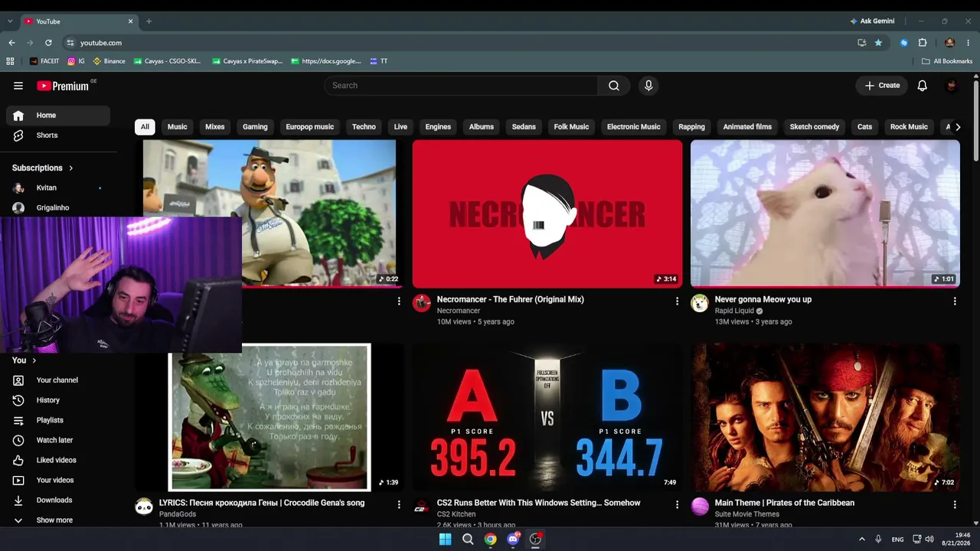Click the Ask Gemini button

pyautogui.click(x=872, y=21)
